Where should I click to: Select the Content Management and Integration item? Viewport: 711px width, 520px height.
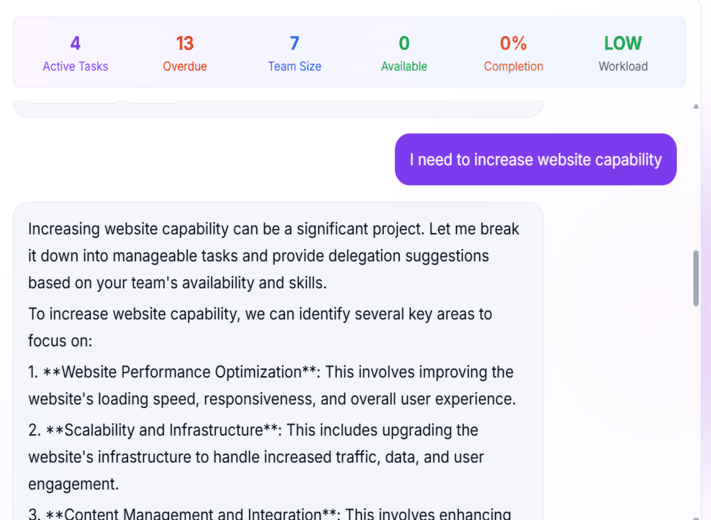[270, 514]
